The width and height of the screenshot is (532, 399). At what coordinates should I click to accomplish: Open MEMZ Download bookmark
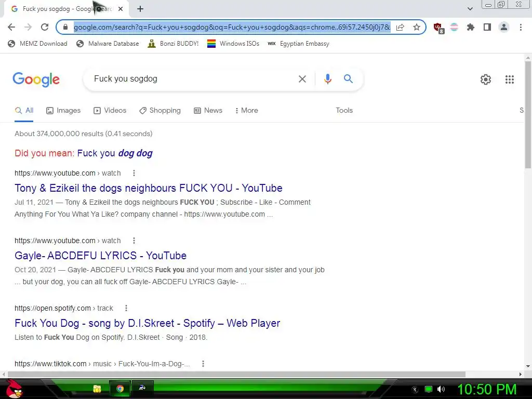pos(37,44)
